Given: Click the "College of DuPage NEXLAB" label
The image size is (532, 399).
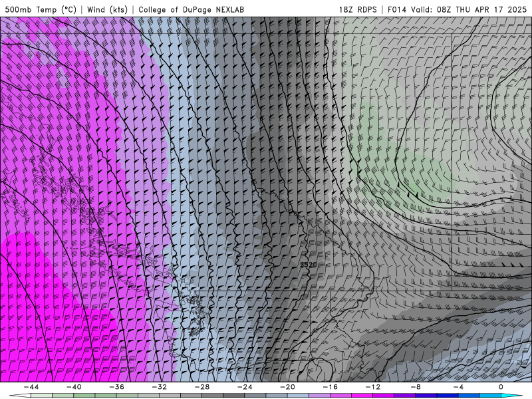Looking at the screenshot, I should (x=191, y=9).
